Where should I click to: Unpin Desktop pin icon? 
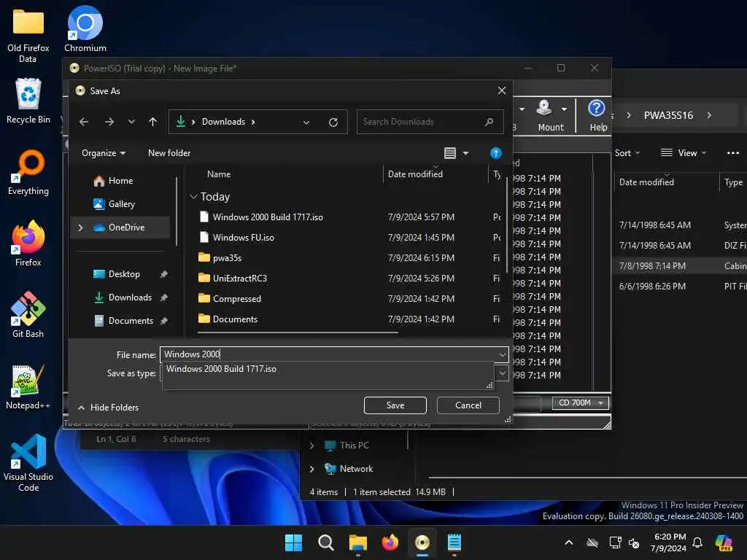point(164,274)
